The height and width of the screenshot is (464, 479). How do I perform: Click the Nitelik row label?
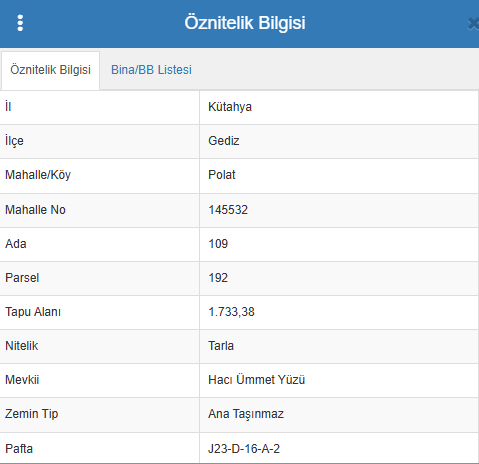click(x=22, y=346)
